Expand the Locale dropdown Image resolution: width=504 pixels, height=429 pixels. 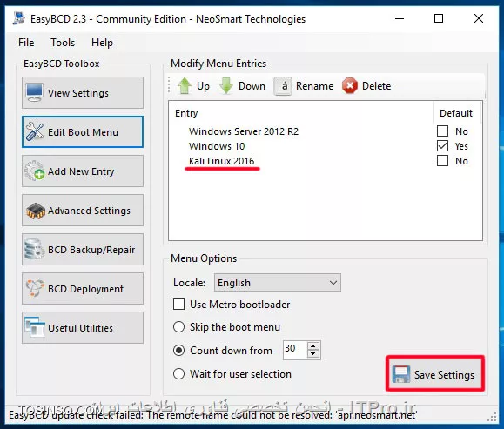(x=278, y=283)
